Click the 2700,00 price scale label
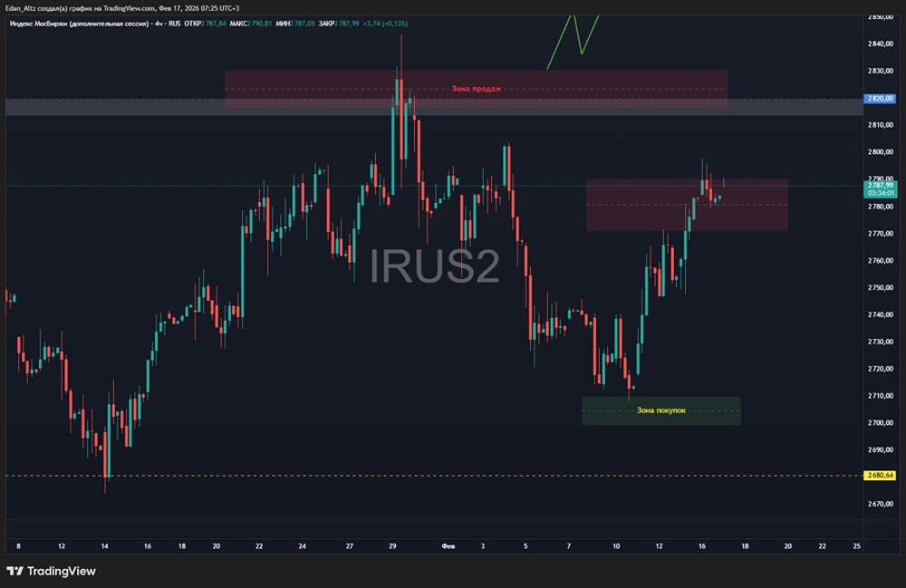Viewport: 906px width, 588px height. coord(880,423)
